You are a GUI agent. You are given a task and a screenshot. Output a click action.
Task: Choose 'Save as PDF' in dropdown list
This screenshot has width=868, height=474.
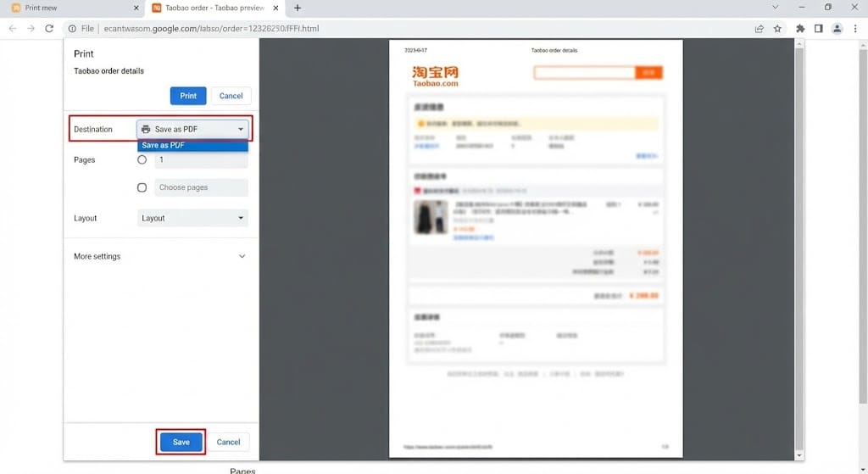pyautogui.click(x=192, y=145)
